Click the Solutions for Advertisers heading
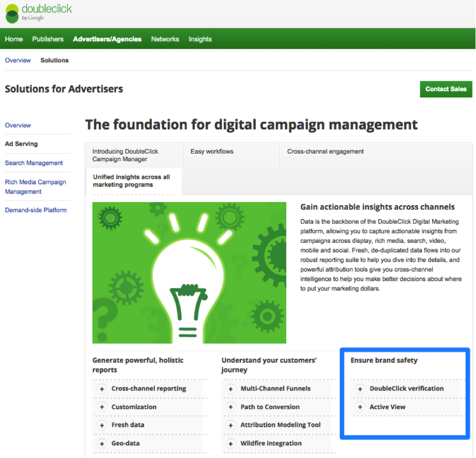This screenshot has height=458, width=476. (64, 89)
